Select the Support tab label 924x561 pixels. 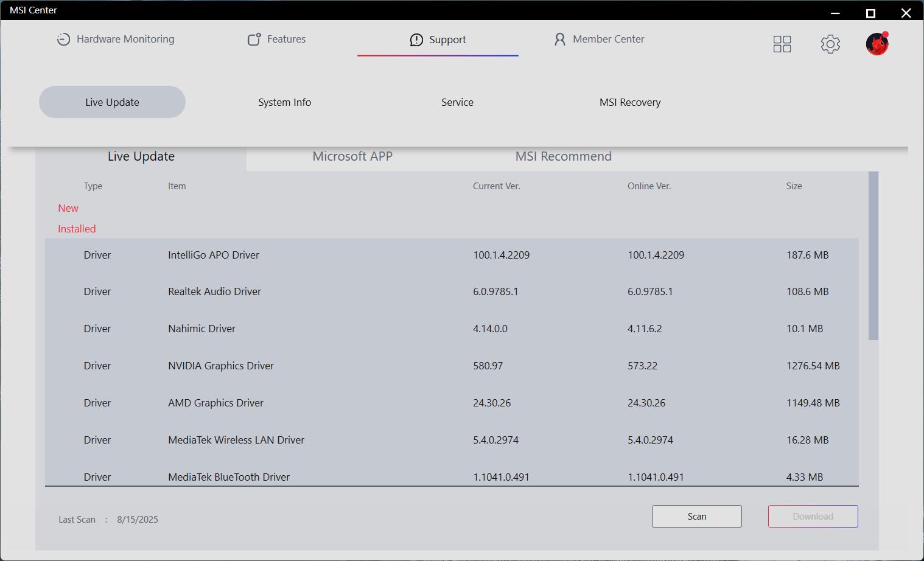click(447, 40)
